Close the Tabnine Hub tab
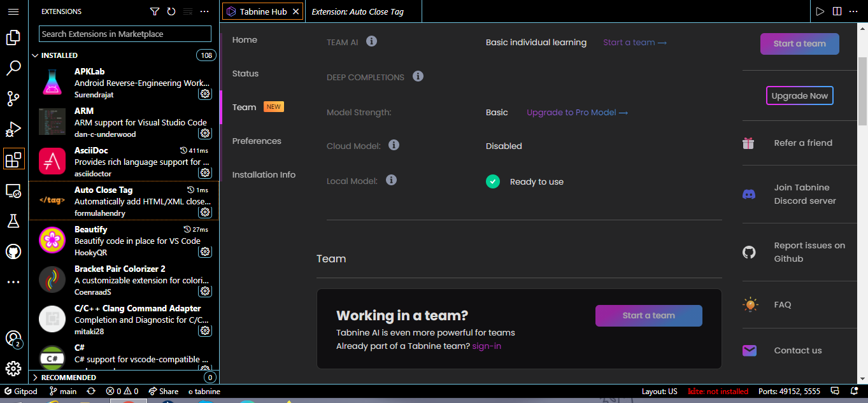Image resolution: width=868 pixels, height=403 pixels. click(x=295, y=11)
